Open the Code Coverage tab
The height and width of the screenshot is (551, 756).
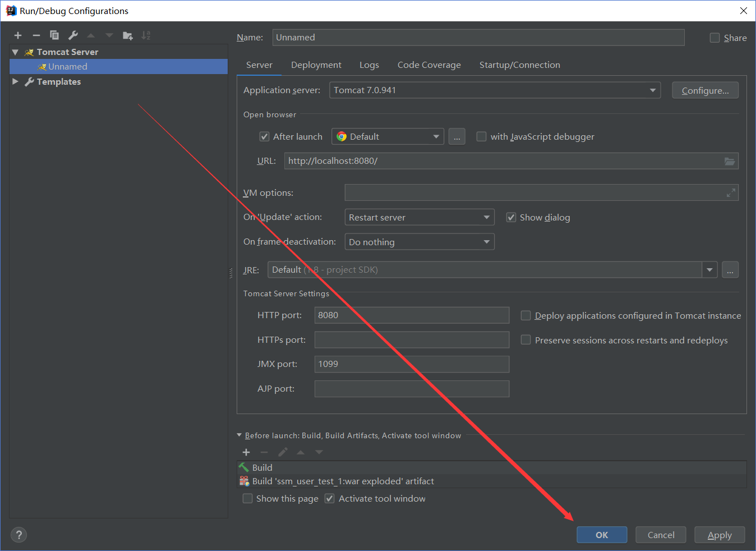pos(429,65)
